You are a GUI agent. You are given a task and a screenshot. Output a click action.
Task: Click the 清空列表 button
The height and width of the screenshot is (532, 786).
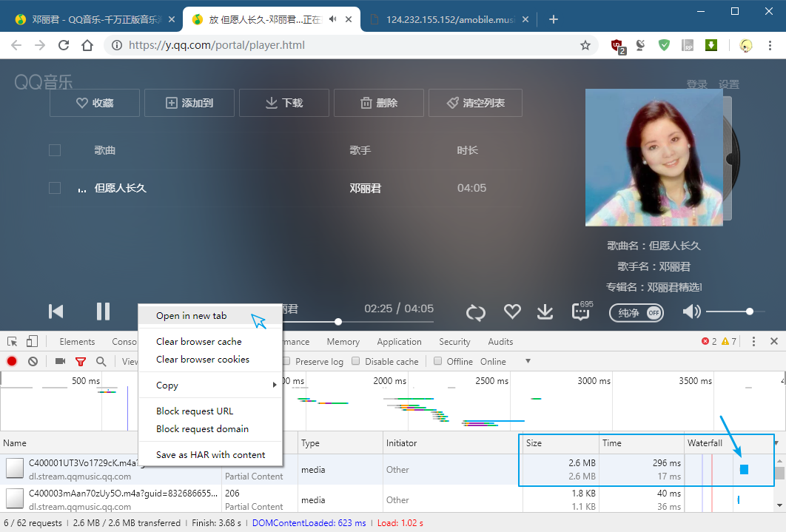pyautogui.click(x=475, y=103)
